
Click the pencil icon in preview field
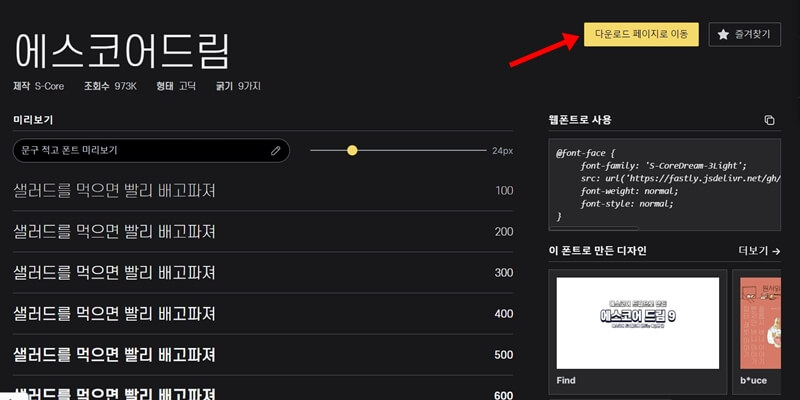(x=276, y=151)
